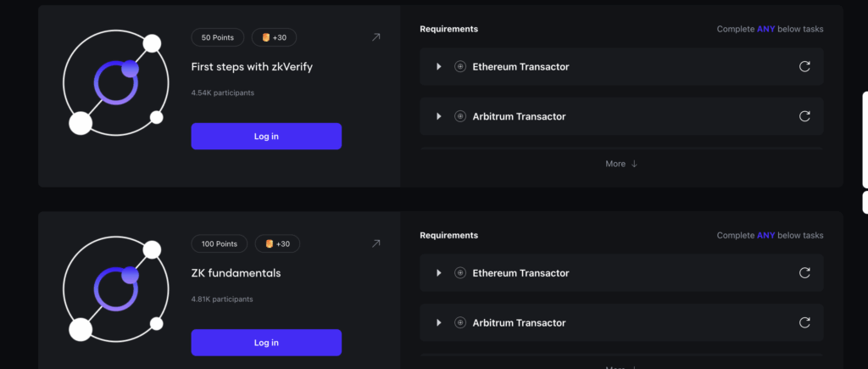
Task: Refresh Ethereum Transactor in ZK fundamentals quest
Action: tap(804, 273)
